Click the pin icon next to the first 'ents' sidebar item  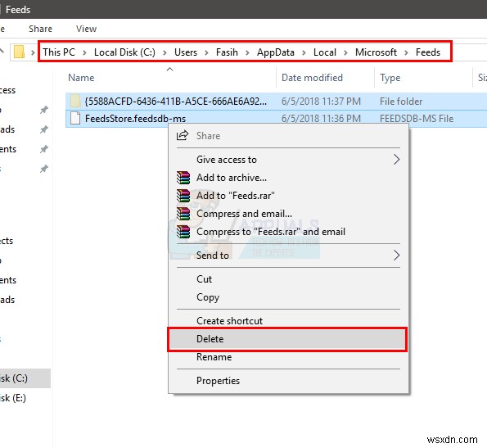44,149
